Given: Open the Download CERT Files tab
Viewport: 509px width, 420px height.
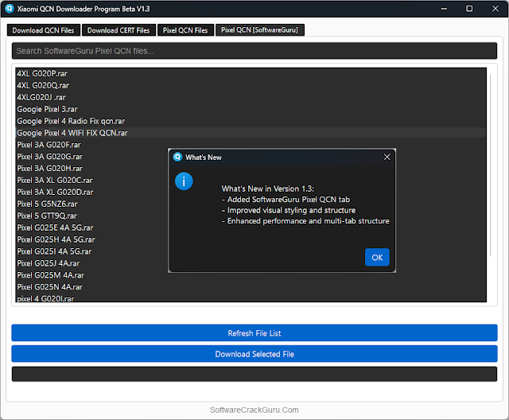Looking at the screenshot, I should coord(119,30).
